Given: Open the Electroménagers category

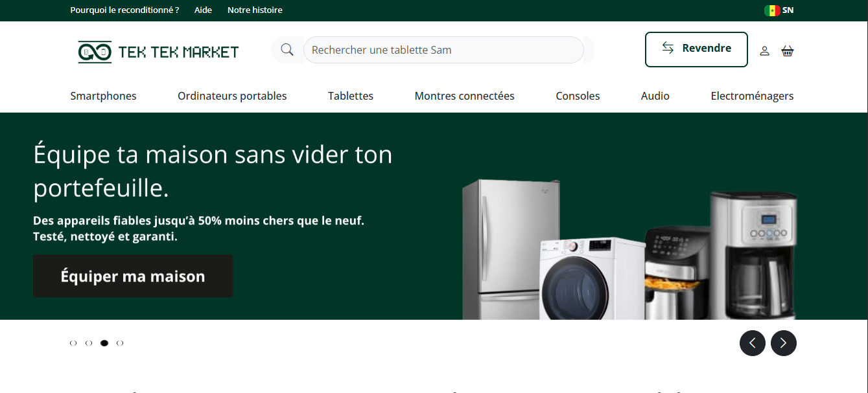Looking at the screenshot, I should point(752,96).
